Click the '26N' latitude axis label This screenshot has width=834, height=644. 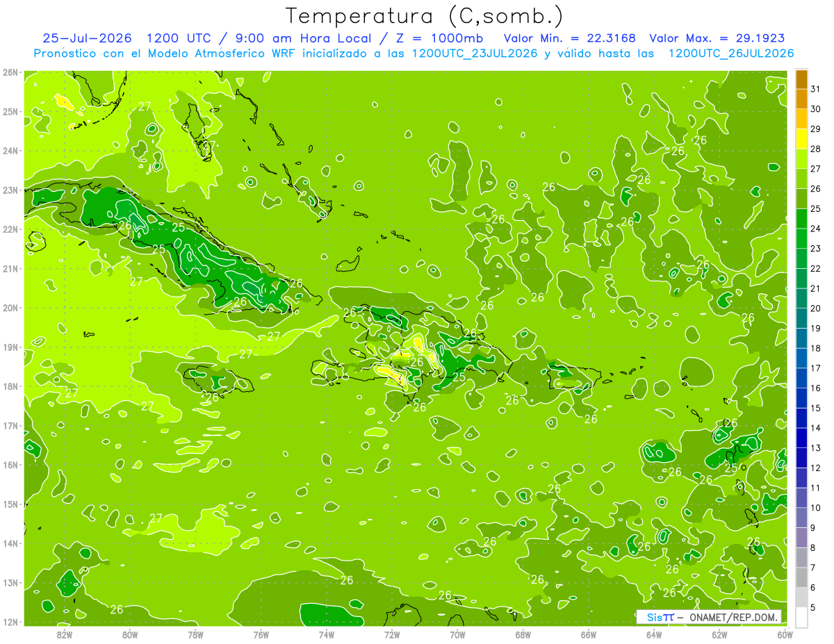(10, 72)
